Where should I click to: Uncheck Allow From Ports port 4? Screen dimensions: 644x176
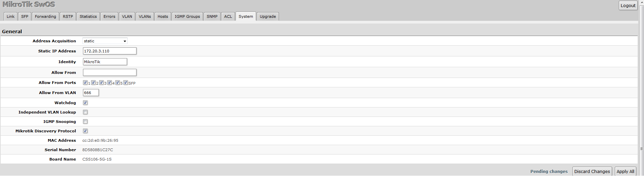click(110, 83)
